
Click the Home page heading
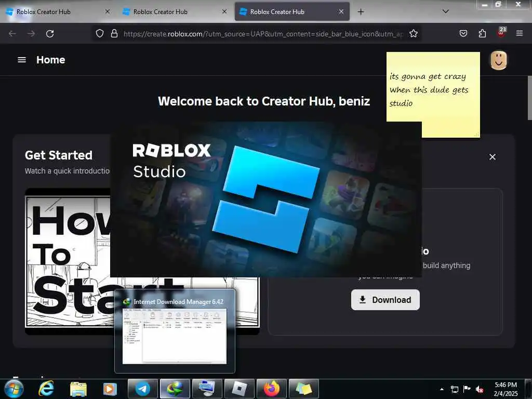[51, 60]
